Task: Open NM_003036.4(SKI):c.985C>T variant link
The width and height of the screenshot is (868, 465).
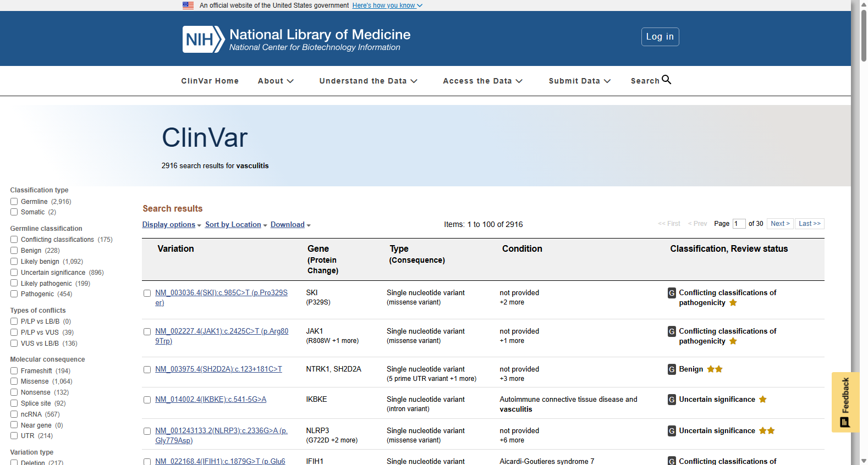Action: [x=221, y=298]
